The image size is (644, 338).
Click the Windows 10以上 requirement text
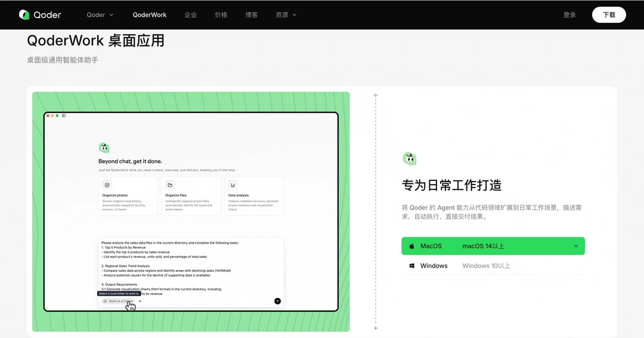pos(487,266)
